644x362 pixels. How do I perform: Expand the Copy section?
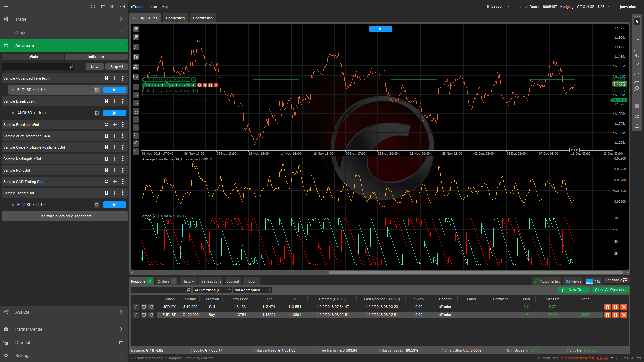(64, 33)
